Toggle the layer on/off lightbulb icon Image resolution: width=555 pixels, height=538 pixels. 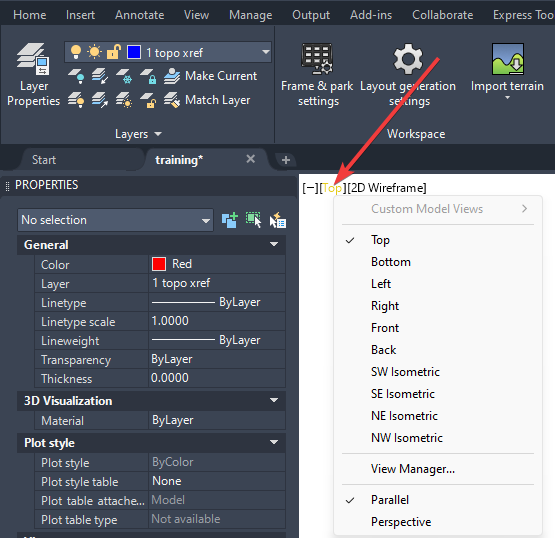tap(76, 52)
